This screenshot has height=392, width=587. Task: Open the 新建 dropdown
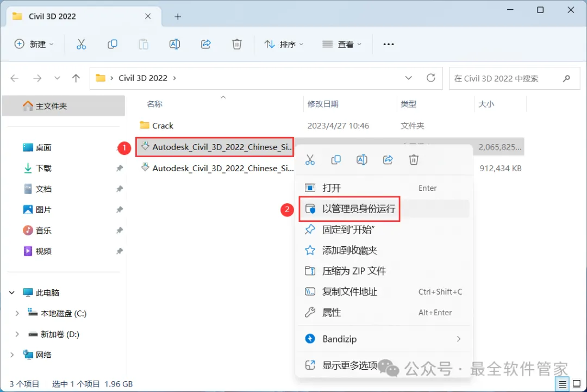tap(34, 44)
